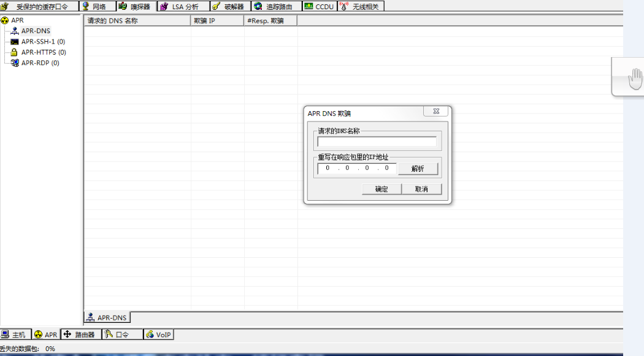Click the arrows icon on 路由器 tab

pos(67,335)
